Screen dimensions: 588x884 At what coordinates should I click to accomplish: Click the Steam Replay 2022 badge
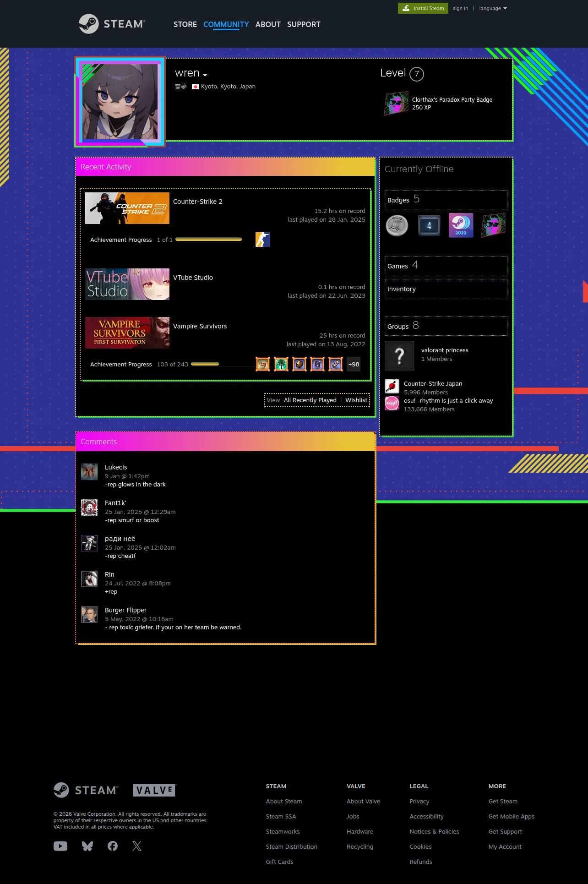(461, 225)
